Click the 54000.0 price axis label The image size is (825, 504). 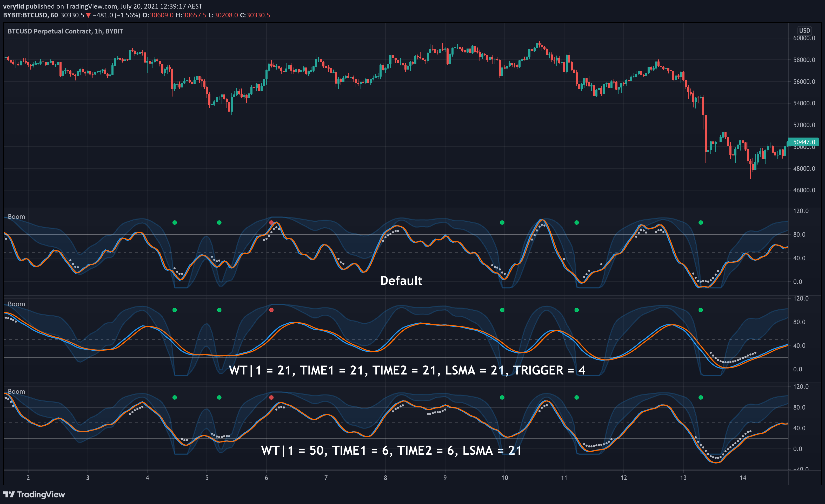click(x=804, y=103)
